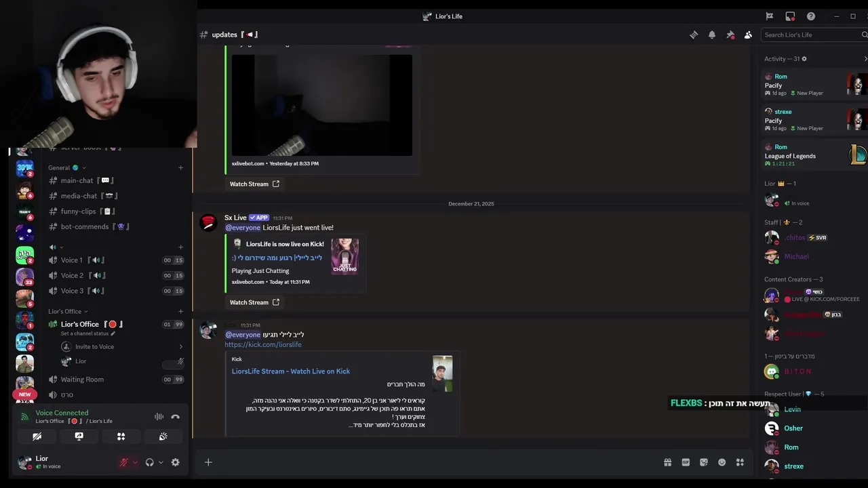Click Watch Stream under Just Chatting embed
This screenshot has height=488, width=868.
(254, 302)
